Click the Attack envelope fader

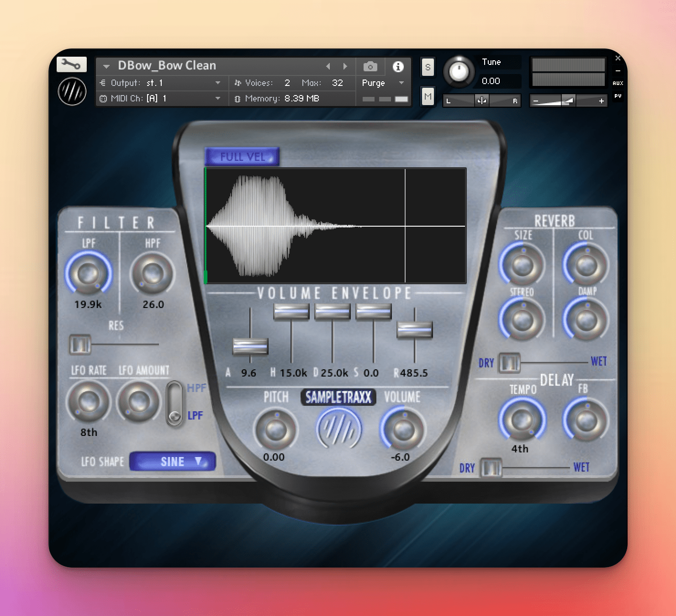(250, 346)
